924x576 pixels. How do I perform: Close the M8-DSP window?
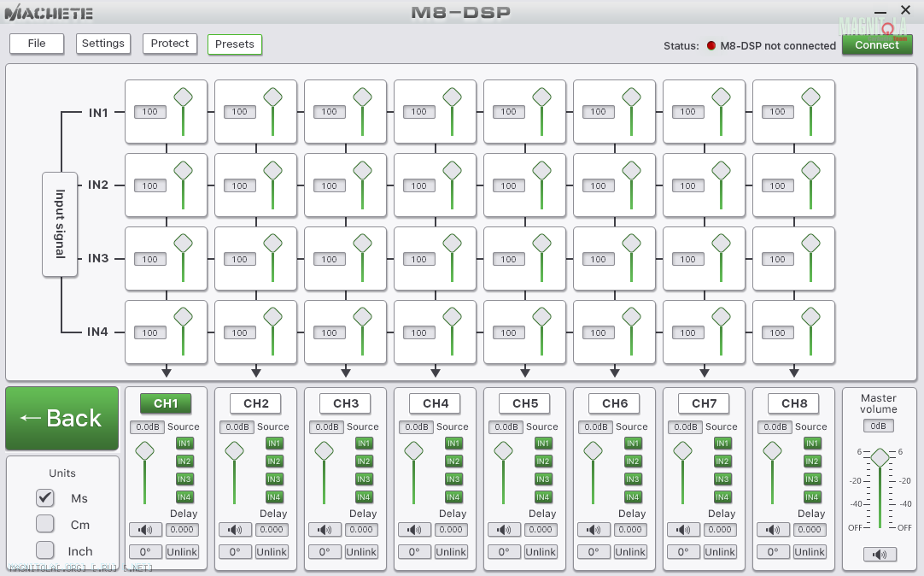pyautogui.click(x=906, y=10)
